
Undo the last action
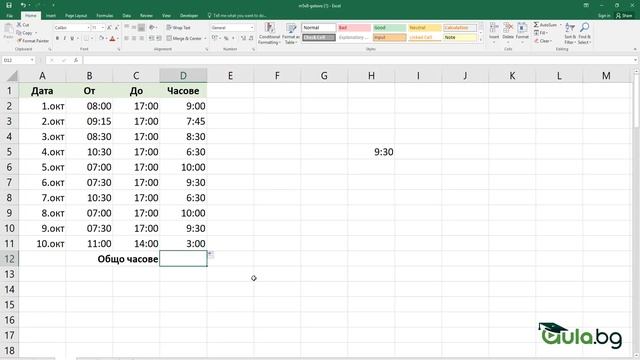[x=23, y=5]
